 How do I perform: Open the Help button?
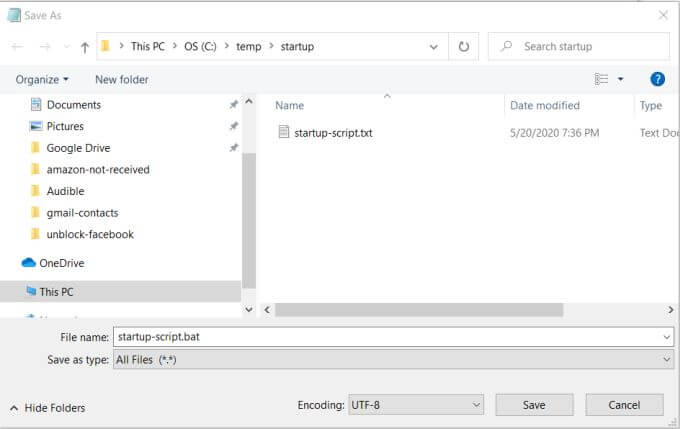657,79
